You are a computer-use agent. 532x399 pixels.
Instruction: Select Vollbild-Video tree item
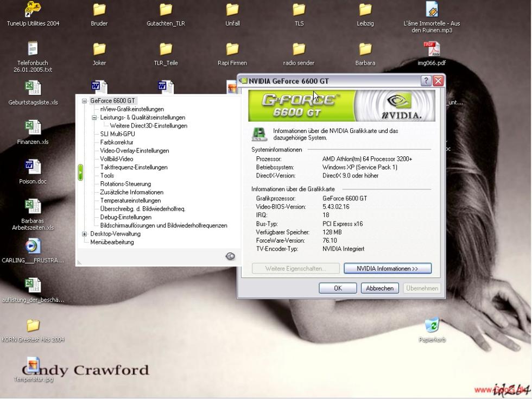(x=116, y=159)
